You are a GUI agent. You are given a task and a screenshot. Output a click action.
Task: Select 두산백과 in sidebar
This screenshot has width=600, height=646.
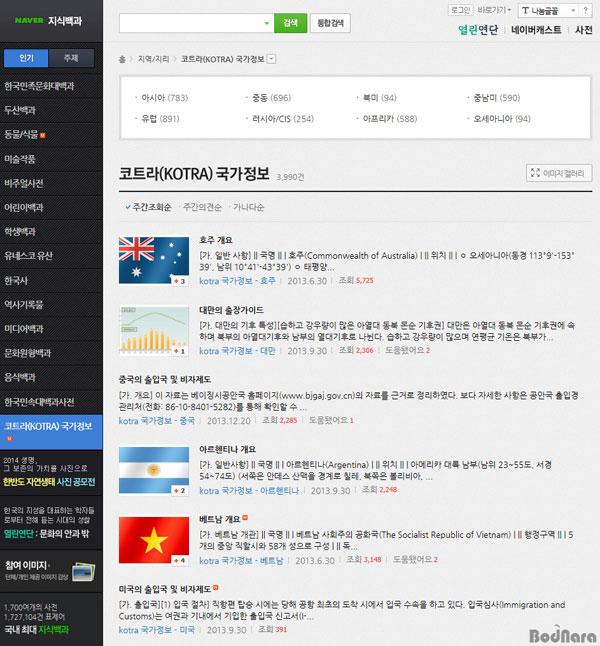coord(51,110)
